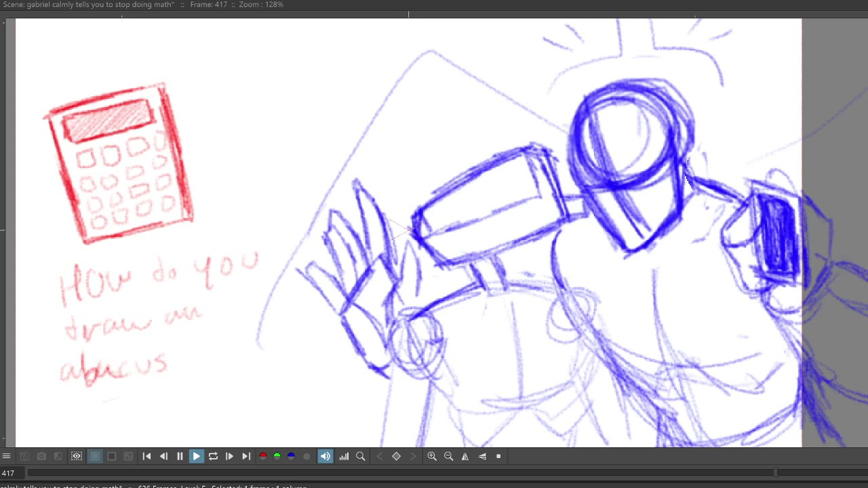Screen dimensions: 868x488
Task: Open the histogram window
Action: 344,456
